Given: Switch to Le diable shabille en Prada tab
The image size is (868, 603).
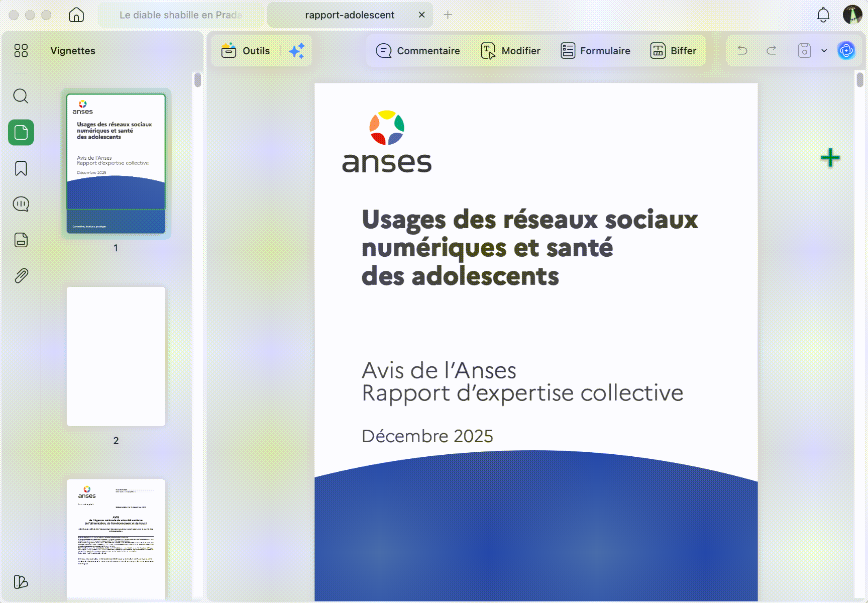Looking at the screenshot, I should (180, 15).
